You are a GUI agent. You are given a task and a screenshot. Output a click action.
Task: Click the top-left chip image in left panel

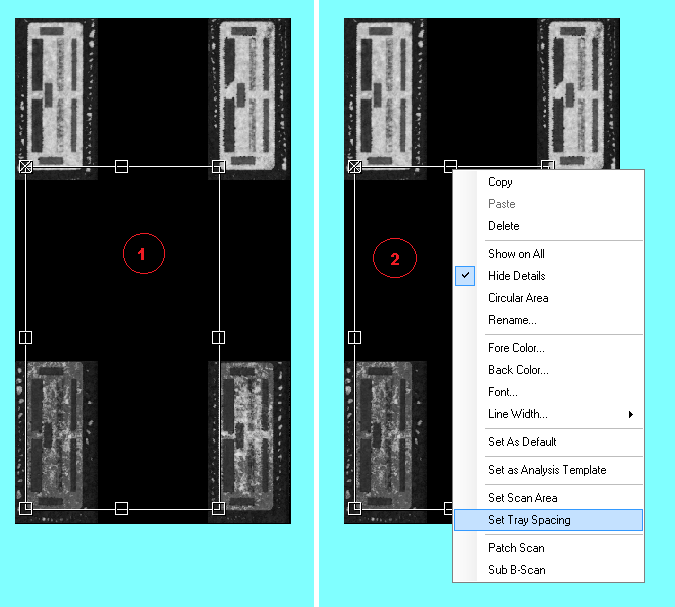coord(56,95)
